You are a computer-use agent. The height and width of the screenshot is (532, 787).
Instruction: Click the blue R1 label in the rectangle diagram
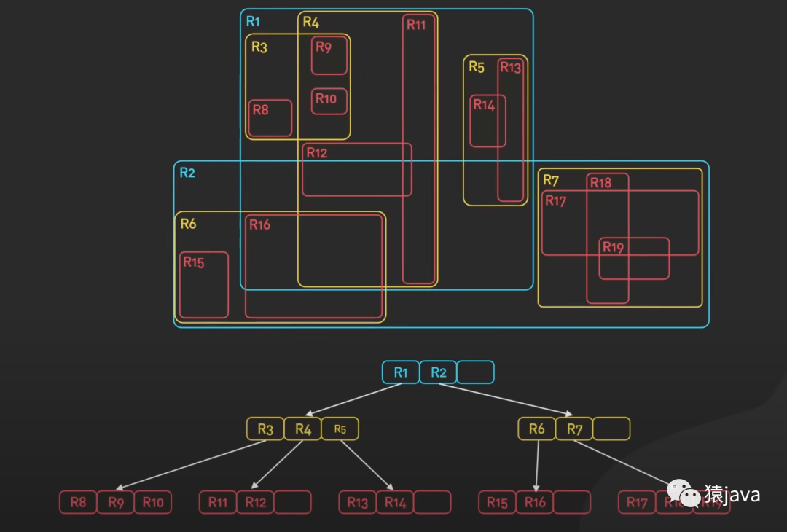(x=253, y=22)
